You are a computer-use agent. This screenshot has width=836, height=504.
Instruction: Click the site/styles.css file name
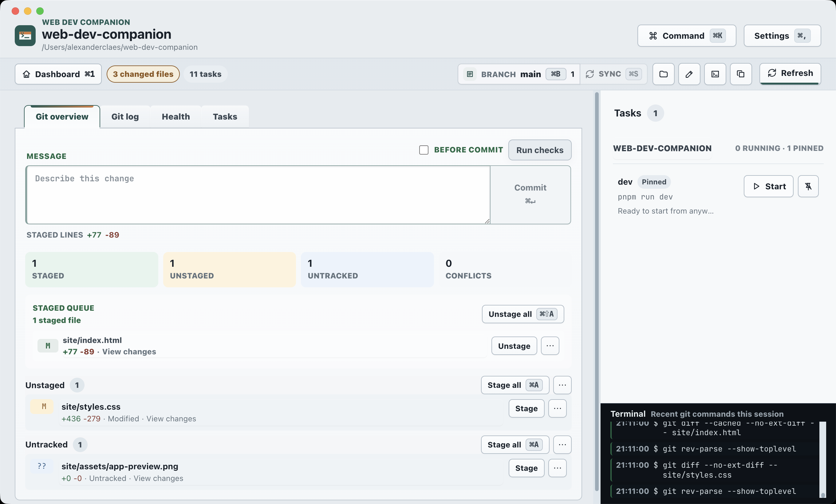coord(91,407)
